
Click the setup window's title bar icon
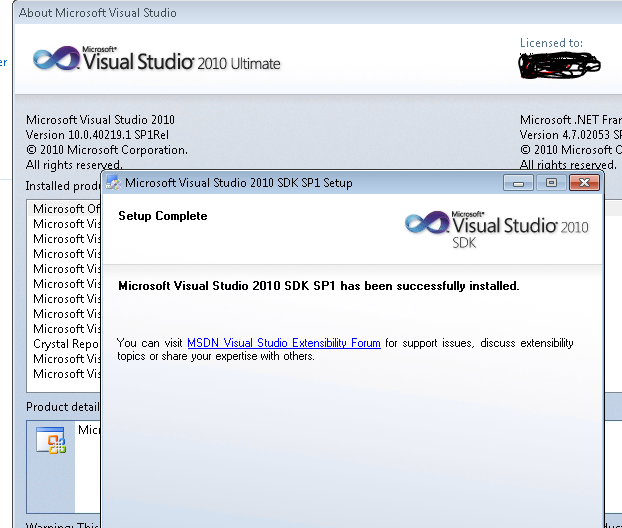[113, 183]
